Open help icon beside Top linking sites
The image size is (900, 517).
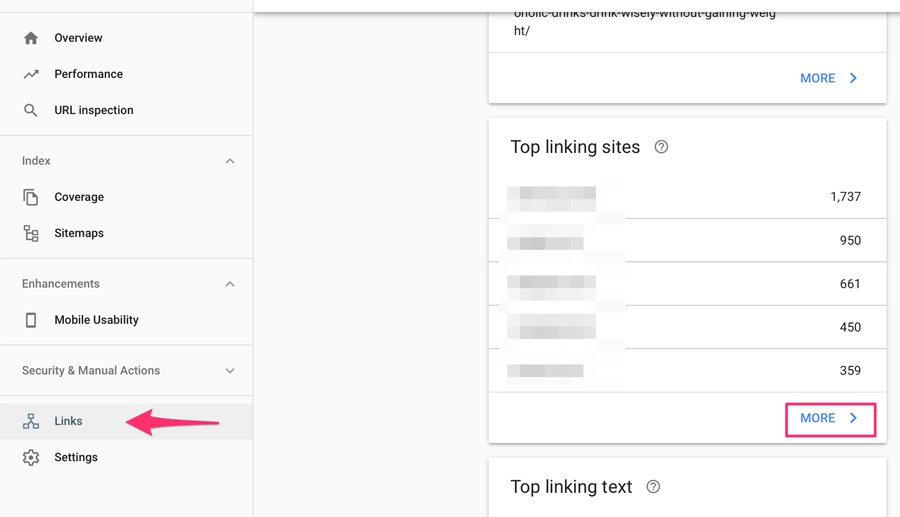661,147
